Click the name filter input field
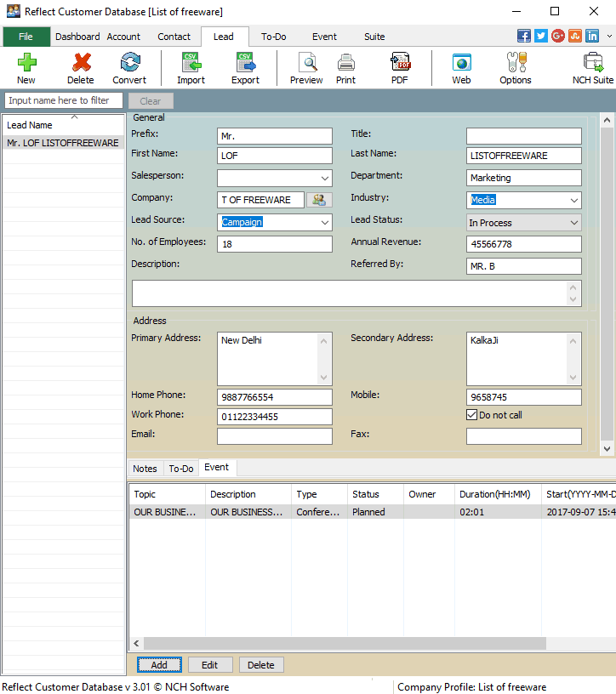Viewport: 616px width, 694px height. [x=63, y=100]
